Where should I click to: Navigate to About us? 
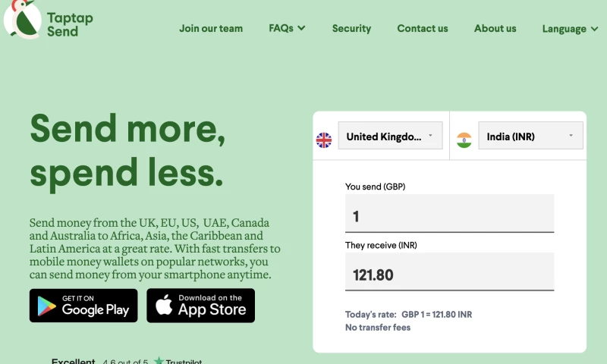tap(495, 29)
